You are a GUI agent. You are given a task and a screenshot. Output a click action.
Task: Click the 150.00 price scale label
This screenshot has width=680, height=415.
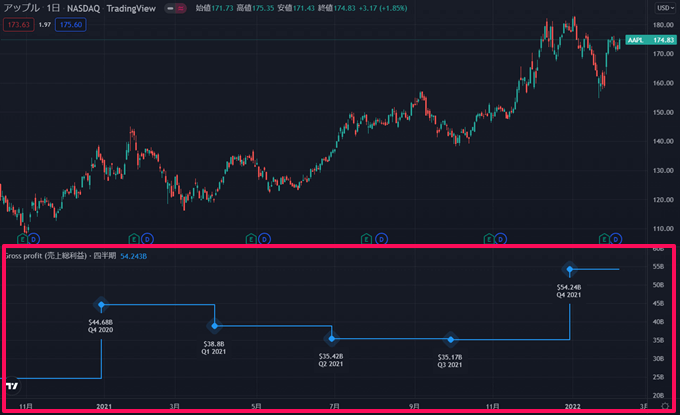tap(663, 112)
